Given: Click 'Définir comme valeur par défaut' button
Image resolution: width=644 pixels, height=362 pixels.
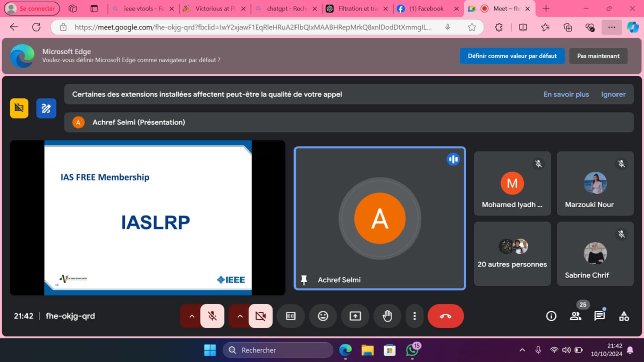Looking at the screenshot, I should 512,56.
